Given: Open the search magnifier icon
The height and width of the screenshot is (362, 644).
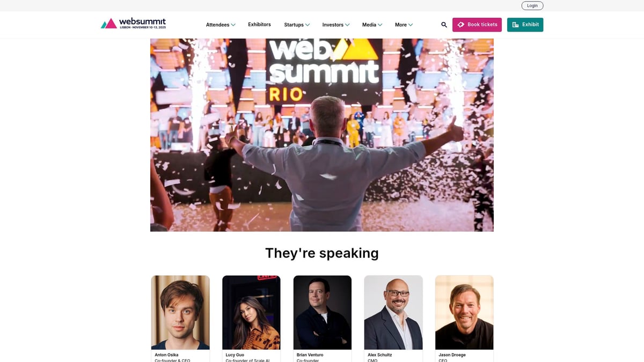Looking at the screenshot, I should click(x=444, y=25).
